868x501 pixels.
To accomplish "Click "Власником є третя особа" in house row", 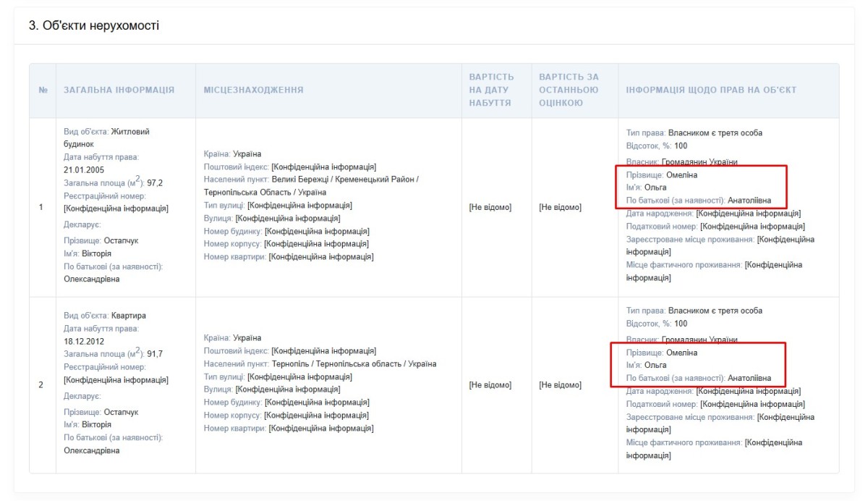I will point(715,133).
